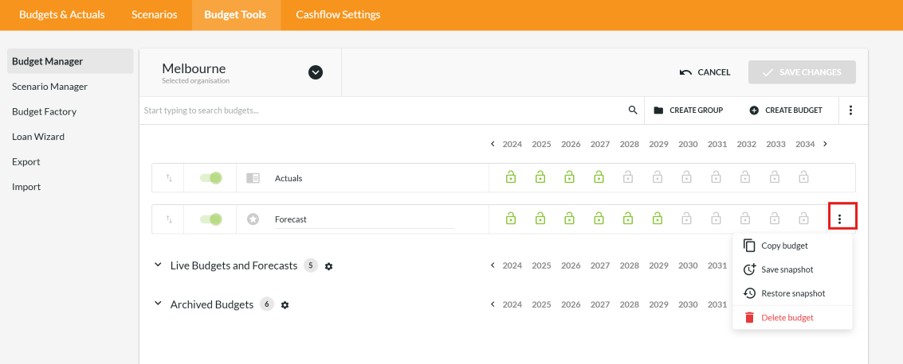Image resolution: width=903 pixels, height=364 pixels.
Task: Click the Actuals 2034 lock icon
Action: point(804,177)
